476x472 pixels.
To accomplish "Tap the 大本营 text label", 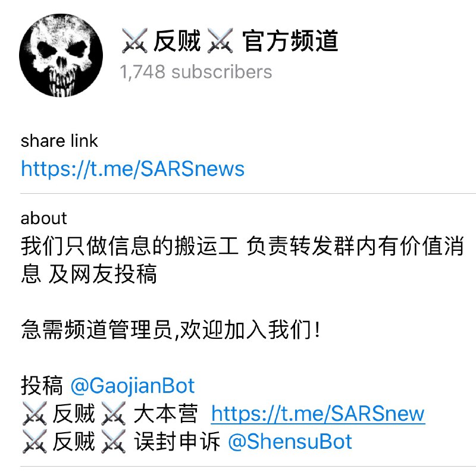I will 166,413.
